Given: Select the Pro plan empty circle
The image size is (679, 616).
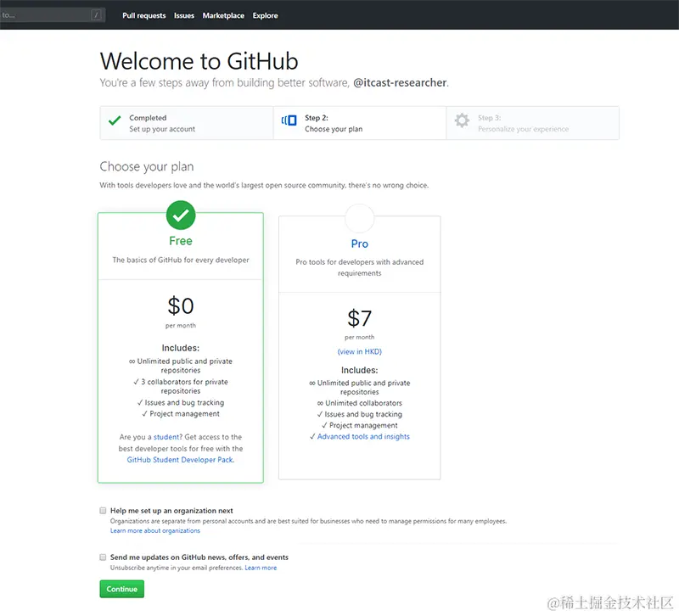Looking at the screenshot, I should 359,219.
